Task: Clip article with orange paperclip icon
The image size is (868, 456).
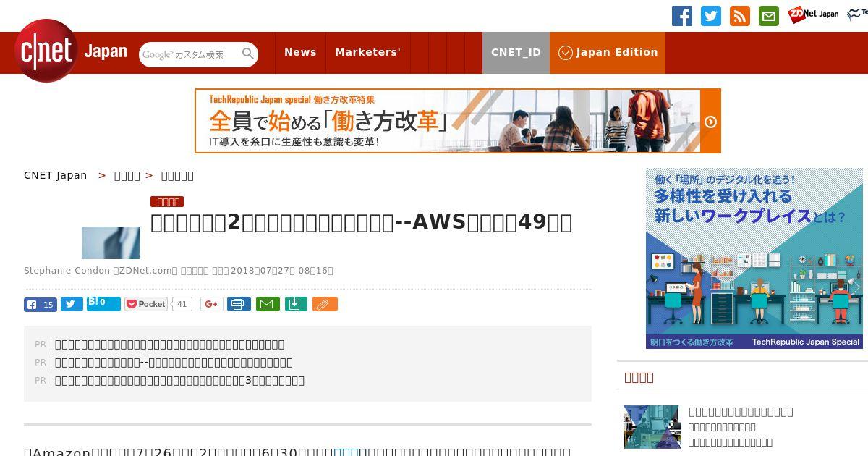Action: (325, 304)
